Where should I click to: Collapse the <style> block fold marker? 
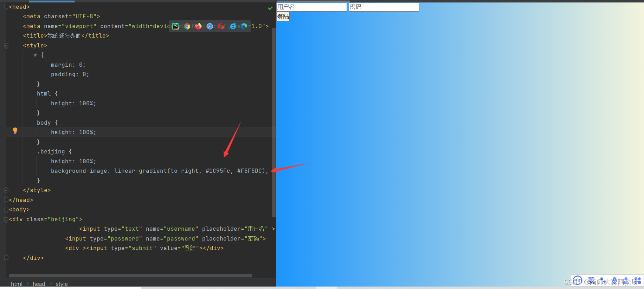click(x=6, y=46)
